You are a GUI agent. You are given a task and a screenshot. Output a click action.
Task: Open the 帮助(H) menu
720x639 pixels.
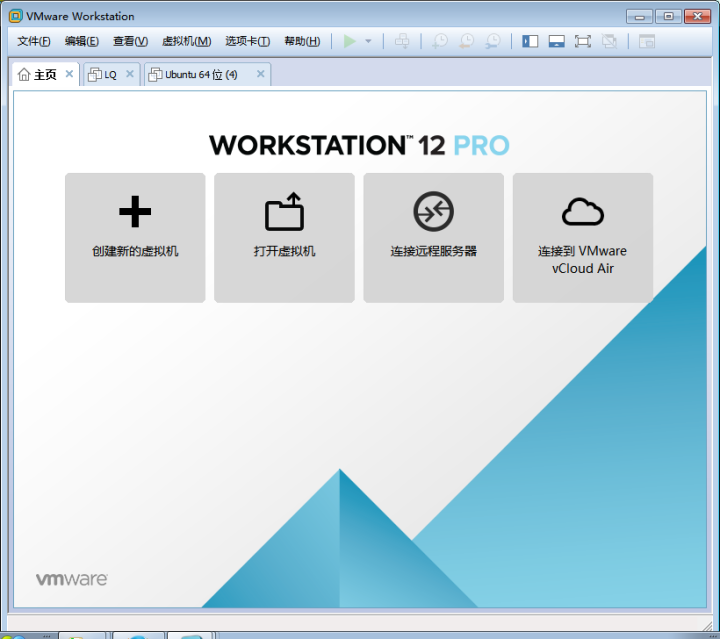pos(302,41)
